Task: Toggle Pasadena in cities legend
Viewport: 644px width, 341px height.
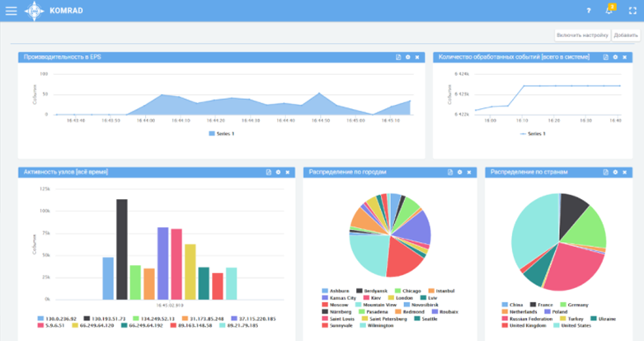Action: tap(374, 312)
